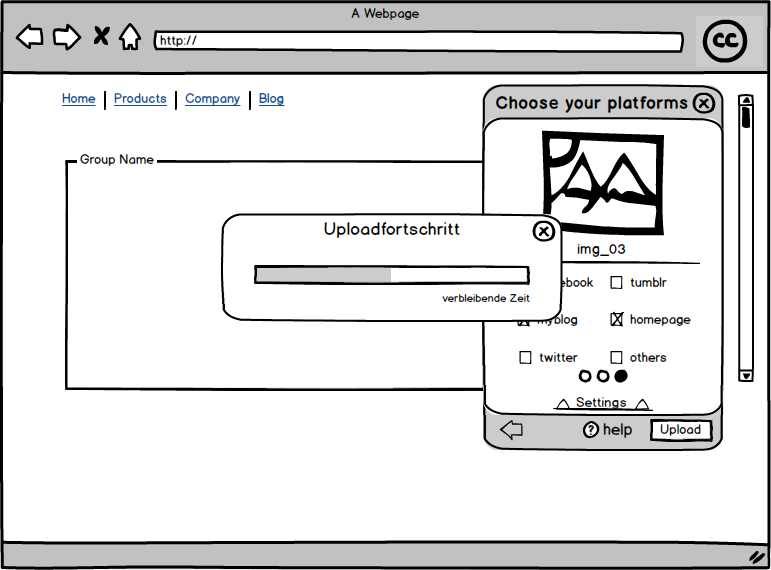Click the browser back arrow

coord(30,38)
